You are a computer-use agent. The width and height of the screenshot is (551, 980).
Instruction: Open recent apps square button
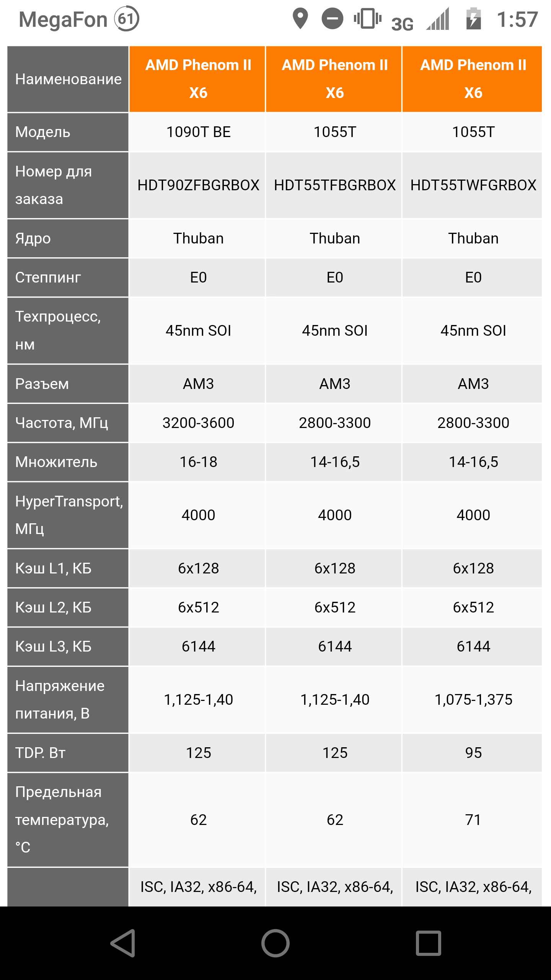[428, 943]
